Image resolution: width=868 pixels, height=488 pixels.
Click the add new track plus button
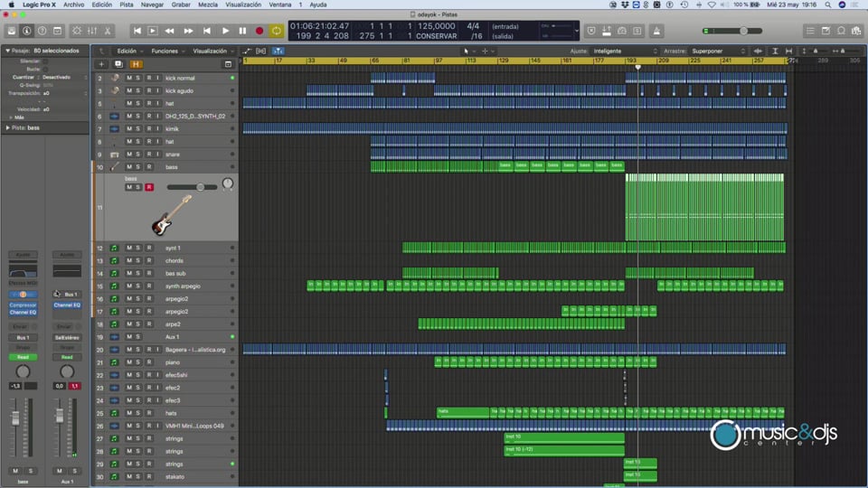click(x=101, y=64)
